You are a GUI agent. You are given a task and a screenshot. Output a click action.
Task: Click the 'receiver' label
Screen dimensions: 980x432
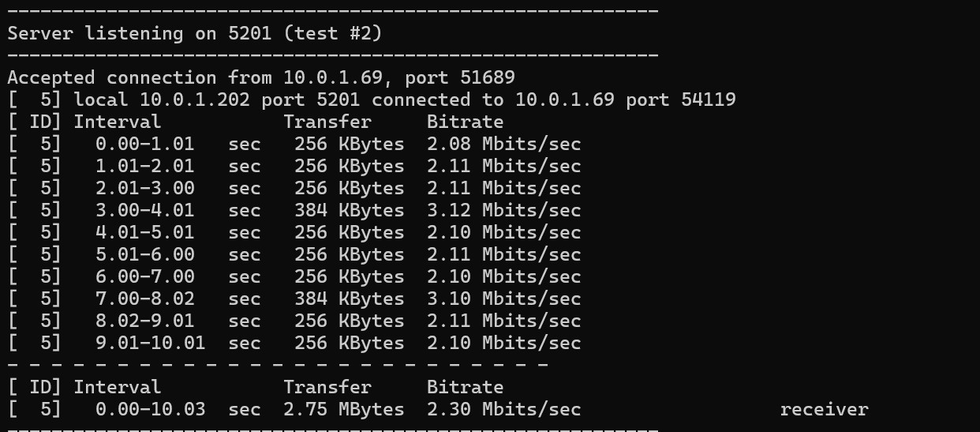click(x=825, y=409)
